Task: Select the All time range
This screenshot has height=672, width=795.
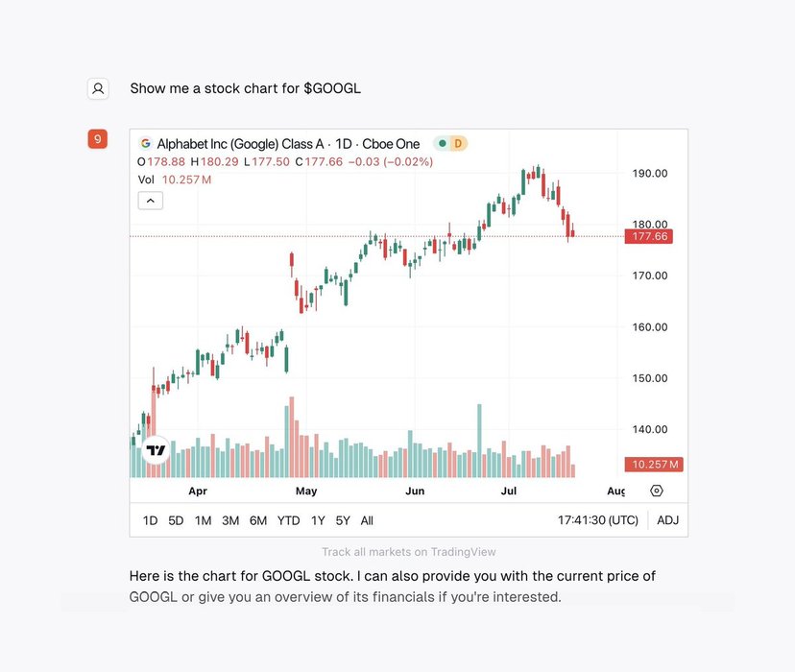Action: (x=367, y=520)
